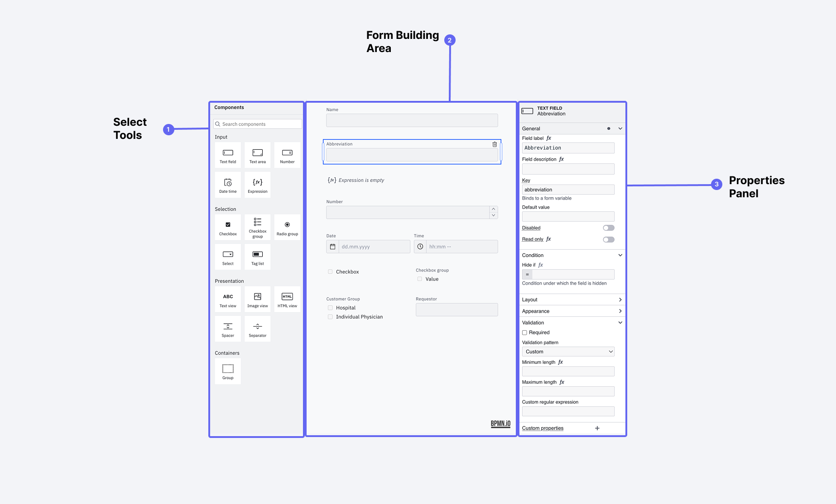Add a Number input component
The height and width of the screenshot is (504, 836).
coord(287,155)
